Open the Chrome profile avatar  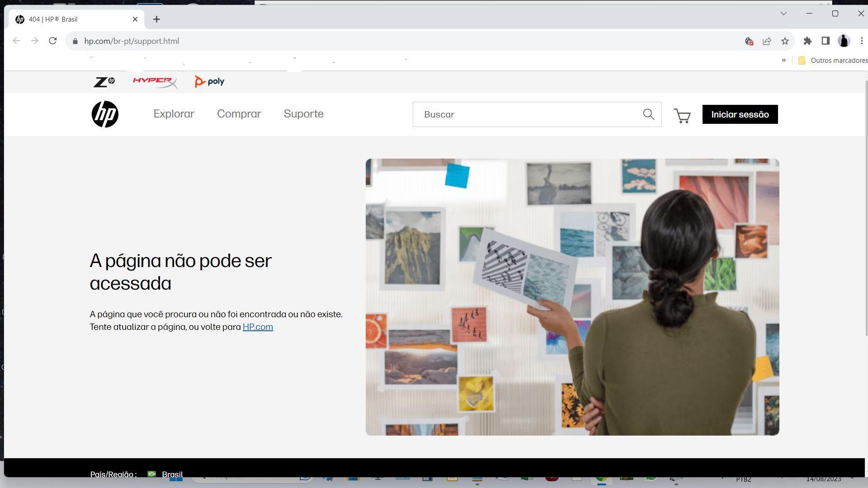[844, 41]
